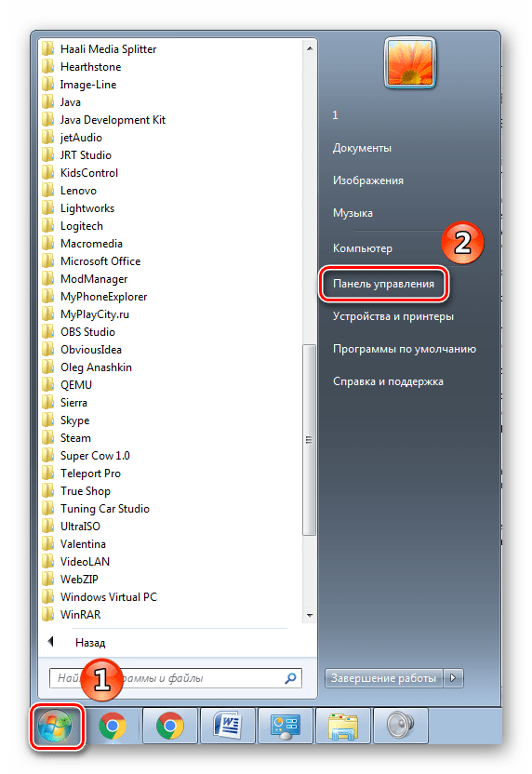
Task: Open the second Chrome taskbar icon
Action: point(170,727)
